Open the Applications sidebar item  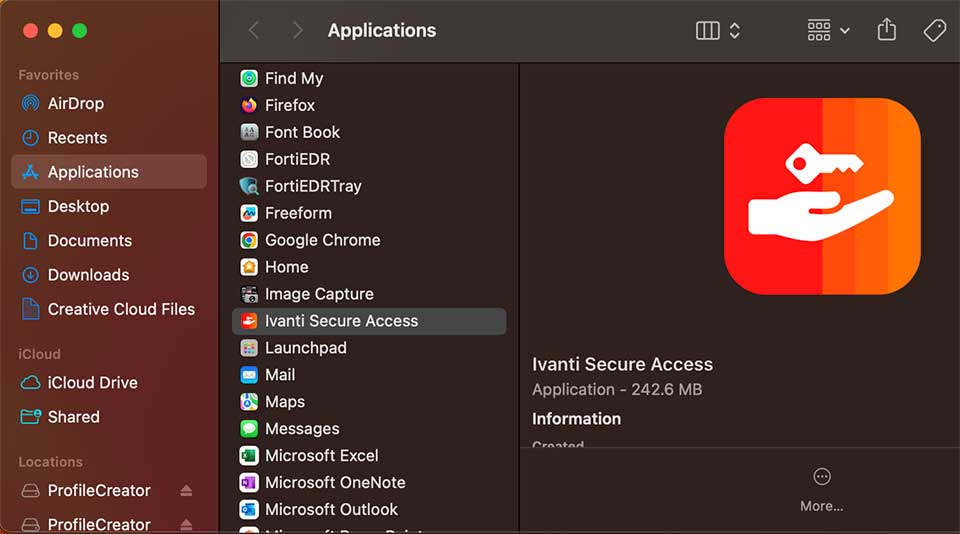(x=109, y=172)
